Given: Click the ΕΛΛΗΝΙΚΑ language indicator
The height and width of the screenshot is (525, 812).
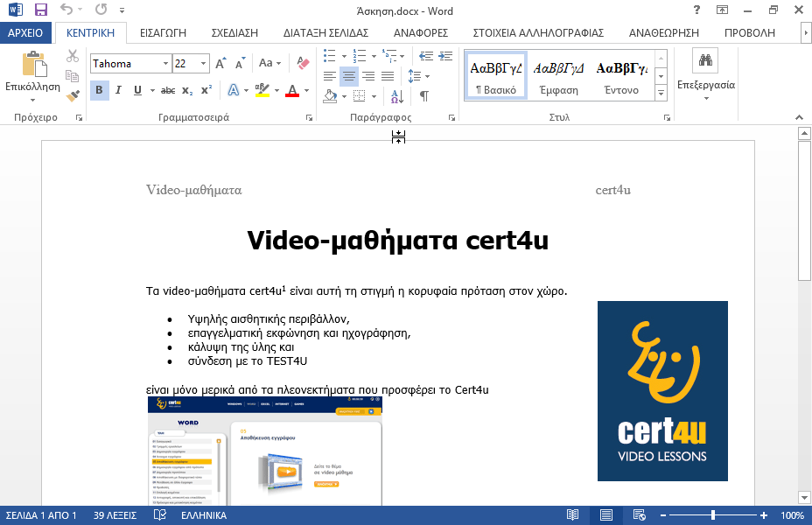Looking at the screenshot, I should pyautogui.click(x=204, y=515).
